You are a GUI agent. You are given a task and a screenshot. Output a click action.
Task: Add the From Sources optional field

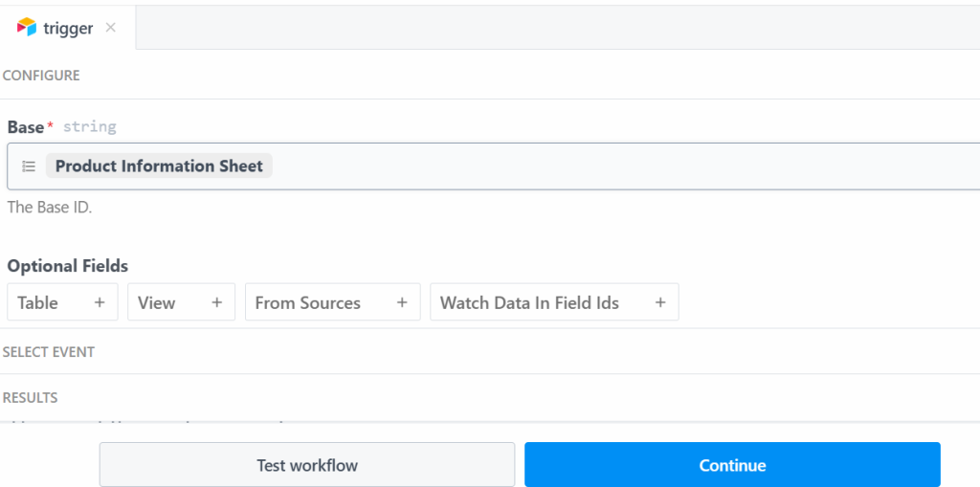(x=307, y=302)
